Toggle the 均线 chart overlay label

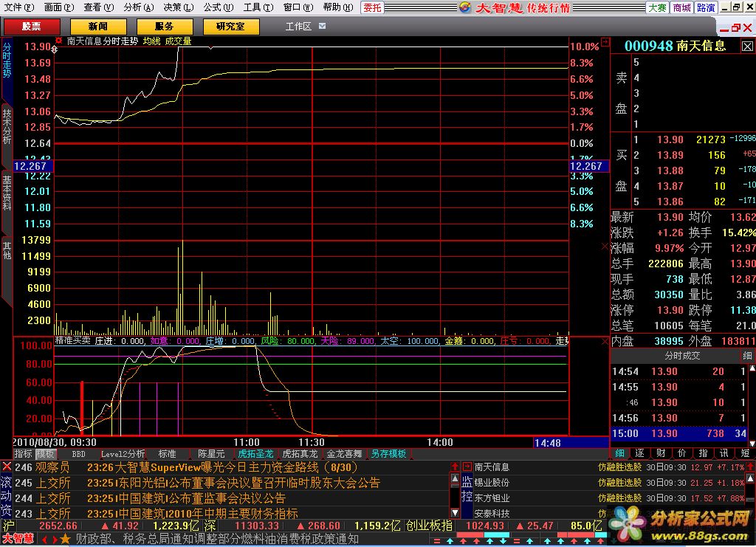[151, 41]
